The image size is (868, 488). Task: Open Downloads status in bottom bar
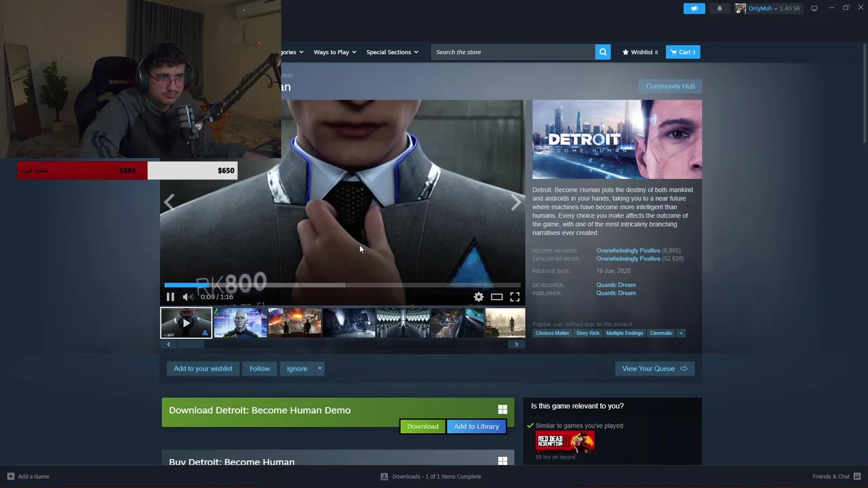coord(431,476)
